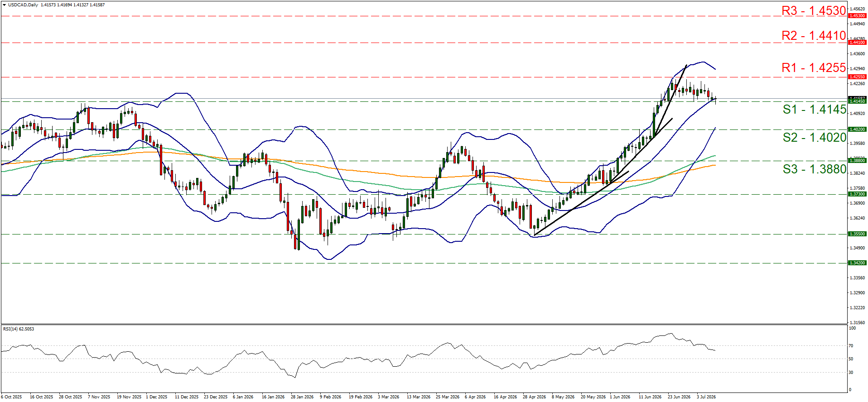Click the 3 Jul 2026 date label
The width and height of the screenshot is (868, 402).
(x=706, y=397)
